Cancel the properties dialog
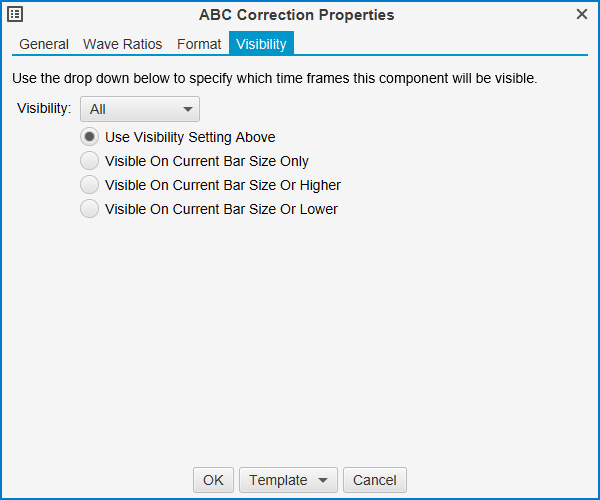Image resolution: width=600 pixels, height=500 pixels. [375, 480]
